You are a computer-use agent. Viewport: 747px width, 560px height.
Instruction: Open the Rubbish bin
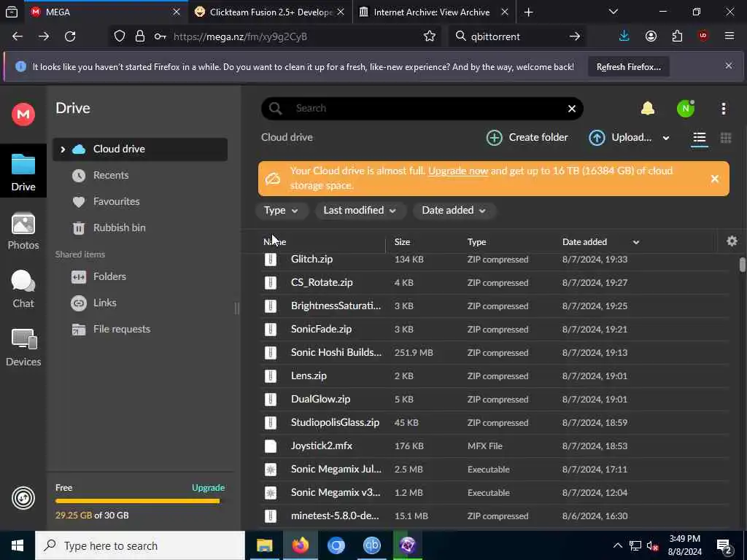[x=119, y=227]
